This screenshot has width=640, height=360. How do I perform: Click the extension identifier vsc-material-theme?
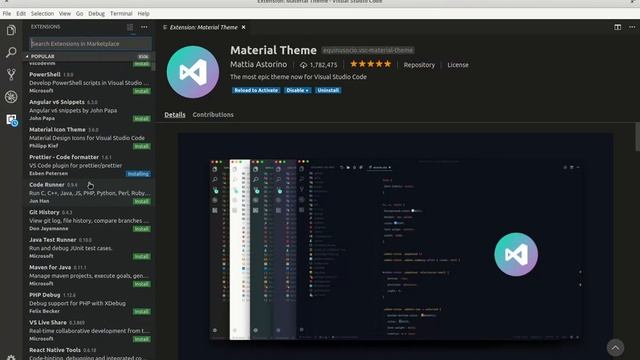[x=368, y=50]
